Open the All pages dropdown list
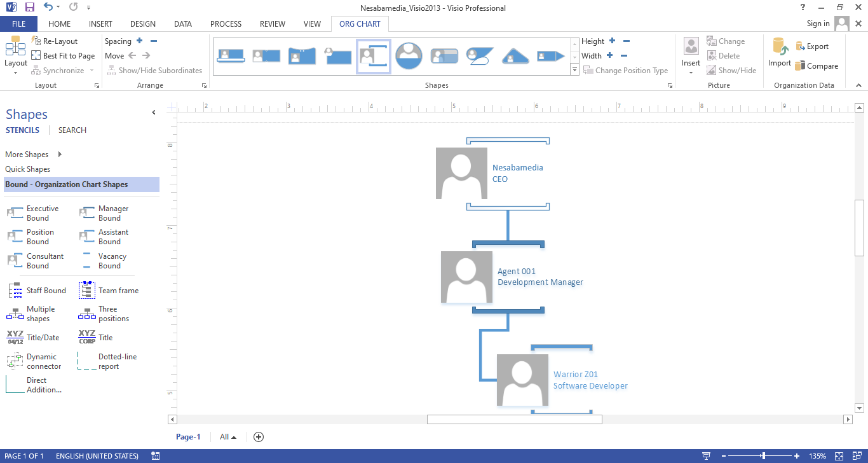This screenshot has width=868, height=463. [227, 437]
